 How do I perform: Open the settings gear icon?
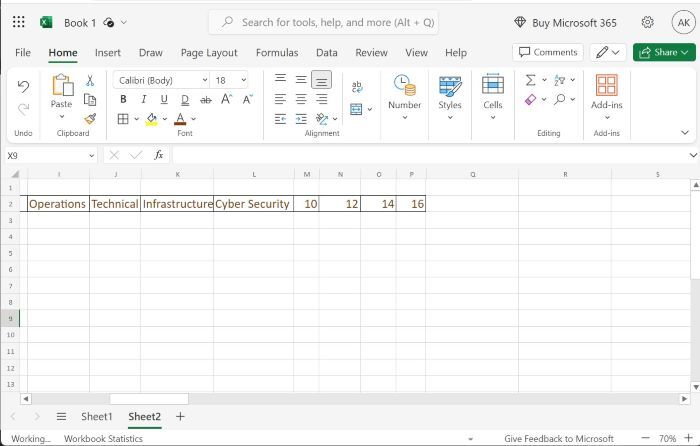point(647,22)
